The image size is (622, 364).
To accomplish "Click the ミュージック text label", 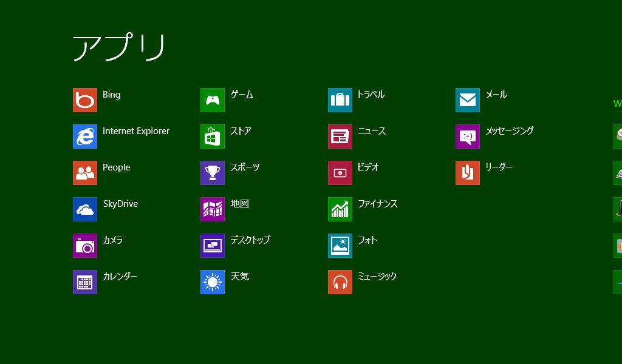I will [377, 277].
